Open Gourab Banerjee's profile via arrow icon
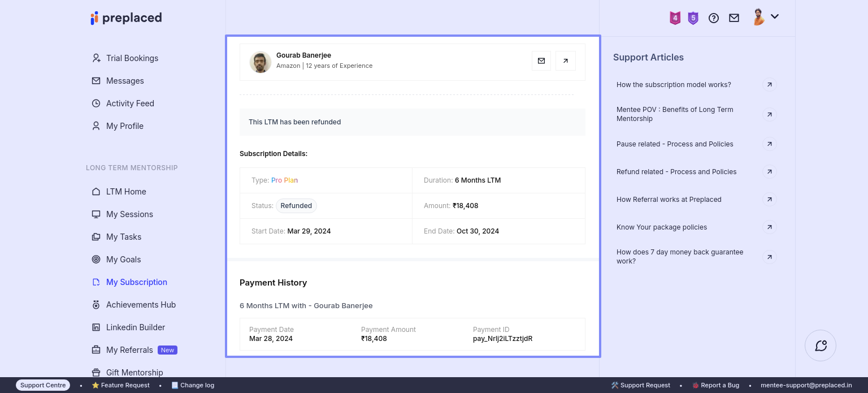 (x=566, y=61)
